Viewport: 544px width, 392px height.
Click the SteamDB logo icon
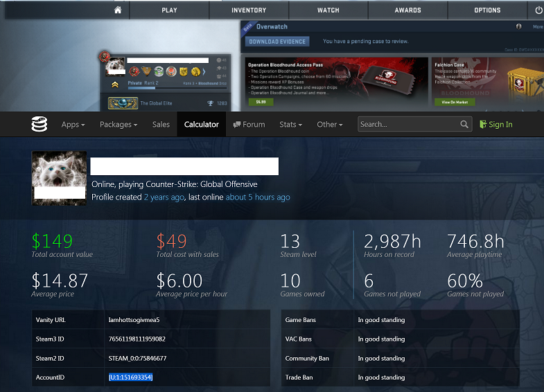coord(40,124)
